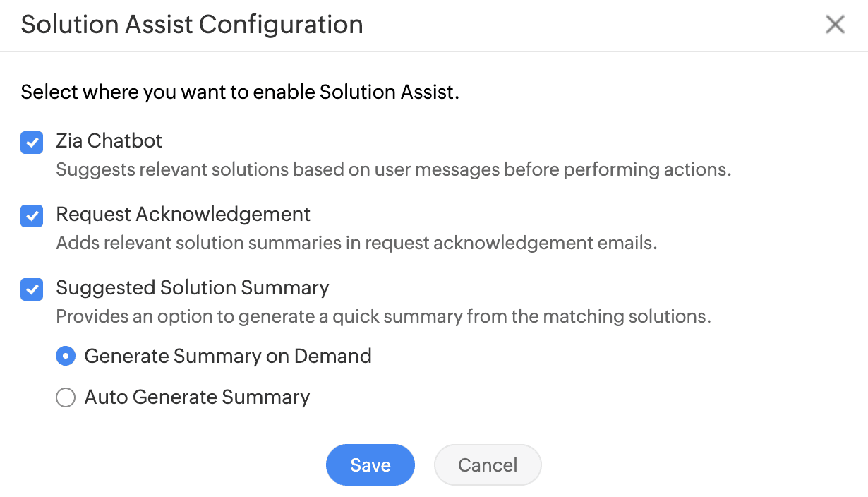Click the quick summary description text

pyautogui.click(x=383, y=316)
